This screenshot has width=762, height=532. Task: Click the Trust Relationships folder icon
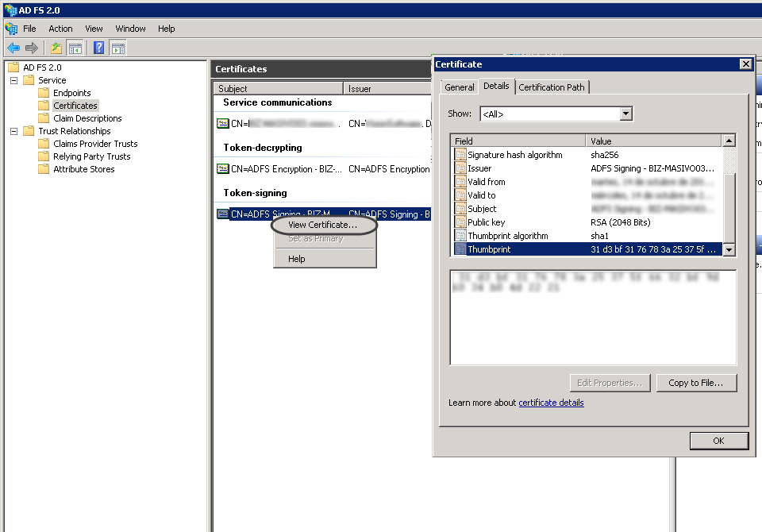(29, 130)
